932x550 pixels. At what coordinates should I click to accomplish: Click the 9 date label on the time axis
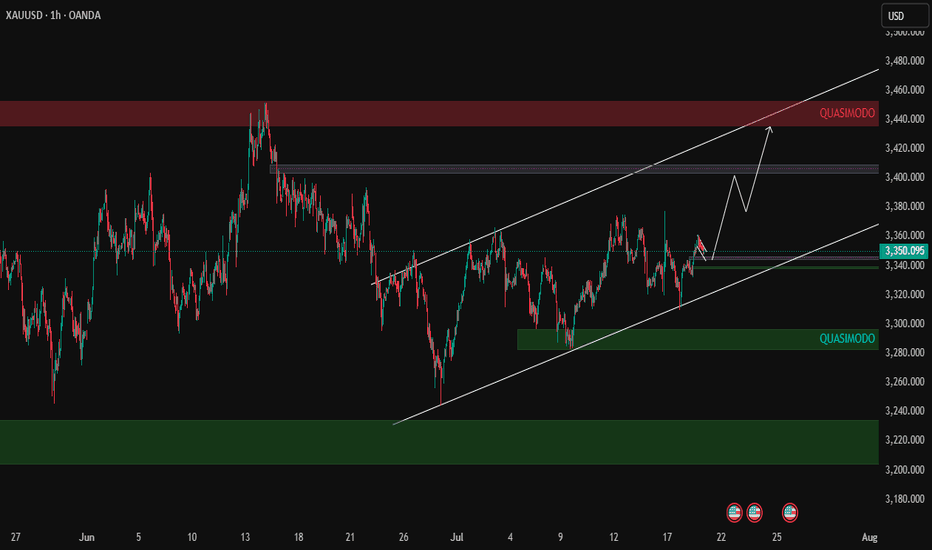[560, 538]
